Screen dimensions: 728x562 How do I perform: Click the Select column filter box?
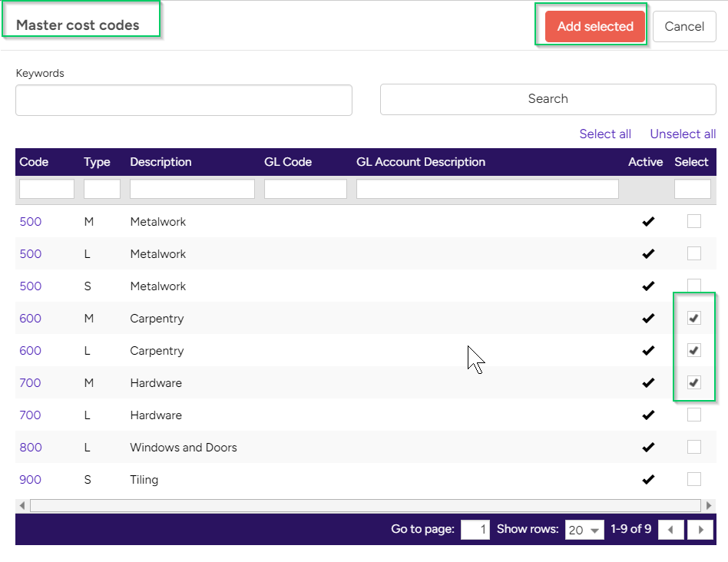[692, 189]
